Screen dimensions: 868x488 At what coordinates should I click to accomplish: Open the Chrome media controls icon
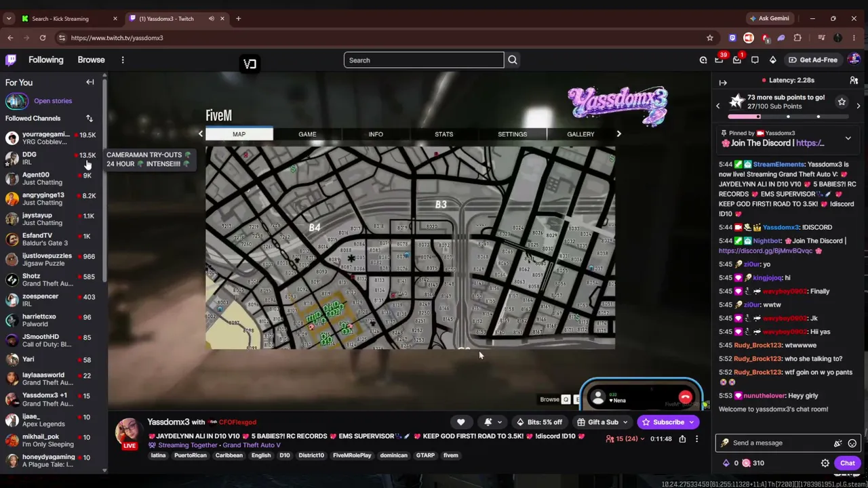click(x=821, y=38)
